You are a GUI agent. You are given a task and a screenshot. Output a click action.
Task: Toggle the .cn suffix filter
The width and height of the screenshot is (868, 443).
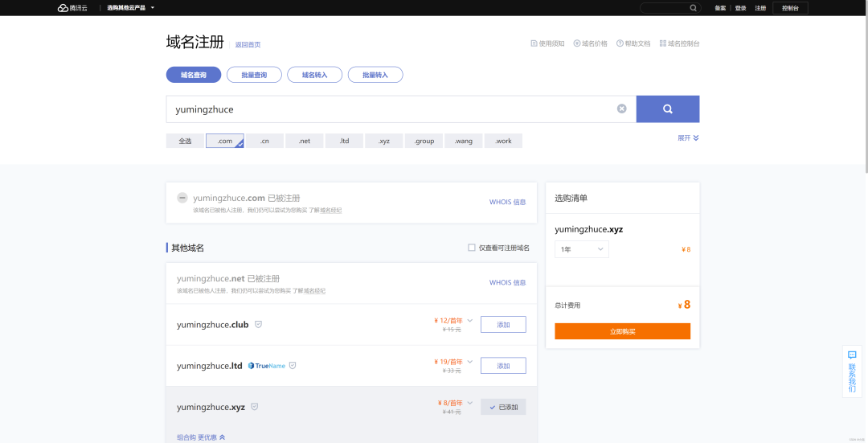click(264, 141)
